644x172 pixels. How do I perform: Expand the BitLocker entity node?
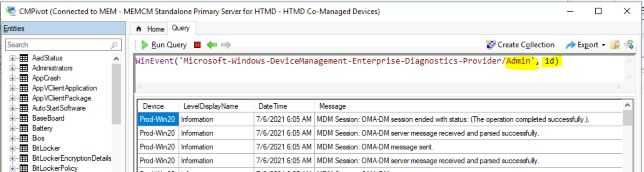tap(12, 149)
